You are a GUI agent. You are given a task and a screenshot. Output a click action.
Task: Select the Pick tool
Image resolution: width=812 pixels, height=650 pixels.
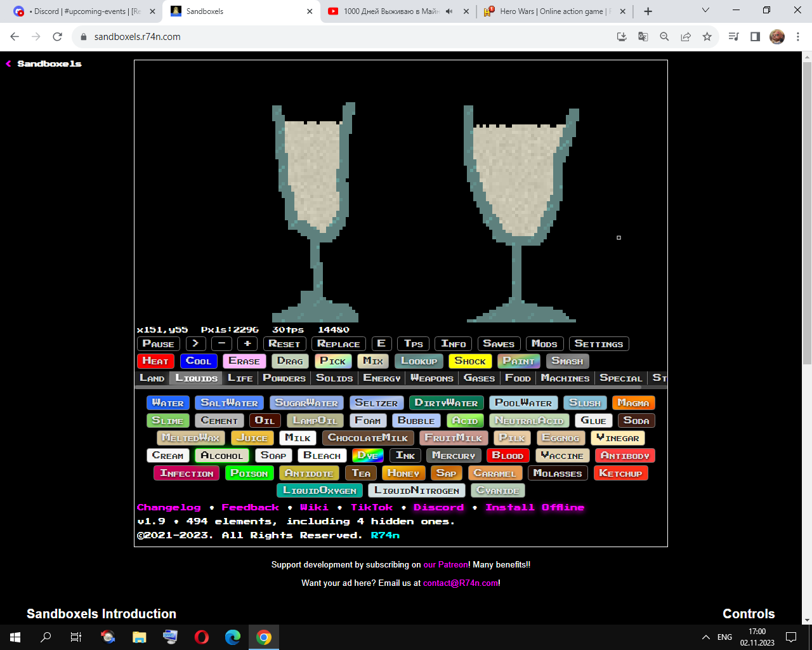pos(333,361)
